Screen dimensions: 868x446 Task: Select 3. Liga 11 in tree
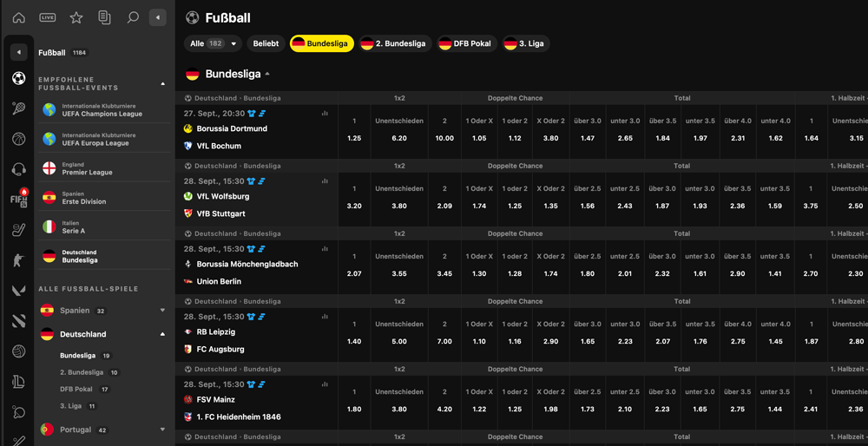click(79, 406)
